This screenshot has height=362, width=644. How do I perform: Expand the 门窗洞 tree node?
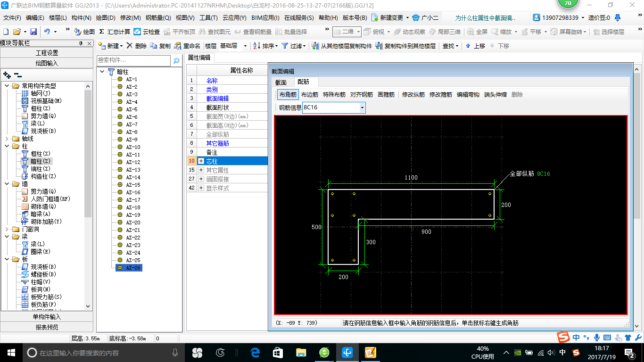(x=7, y=229)
